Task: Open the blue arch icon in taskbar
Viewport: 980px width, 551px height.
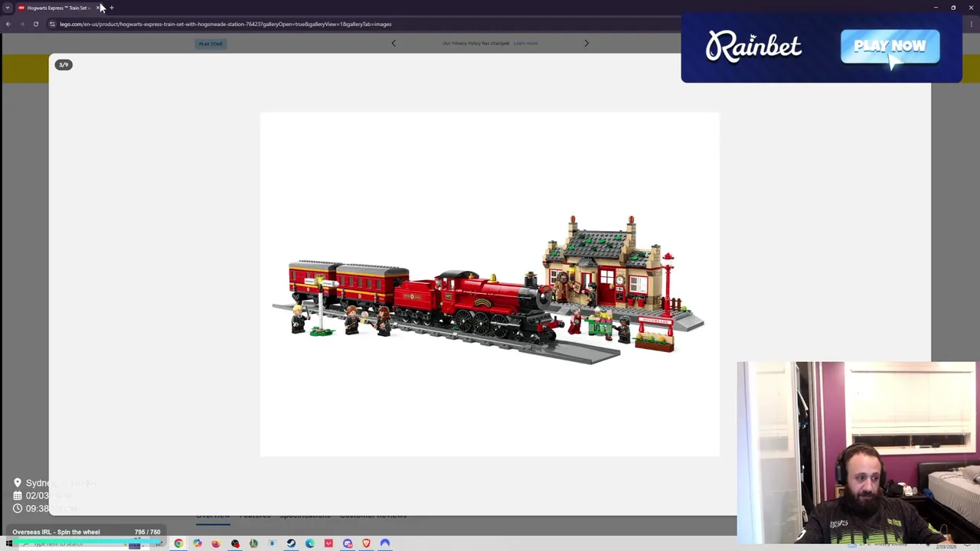Action: coord(385,543)
